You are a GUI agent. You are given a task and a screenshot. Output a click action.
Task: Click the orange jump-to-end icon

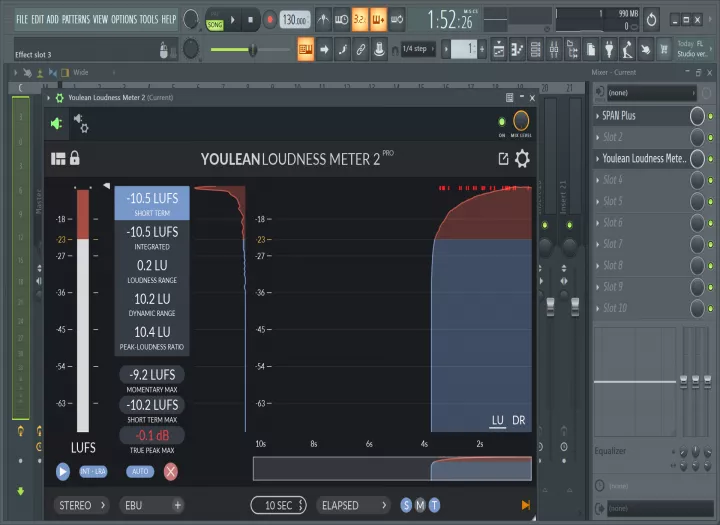526,505
